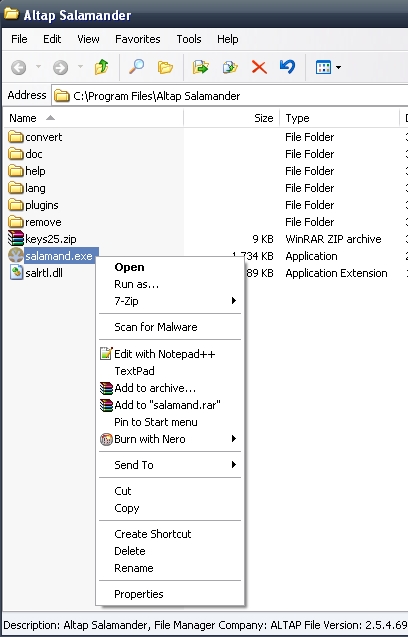Open the Help menu
The width and height of the screenshot is (408, 637).
pyautogui.click(x=228, y=39)
